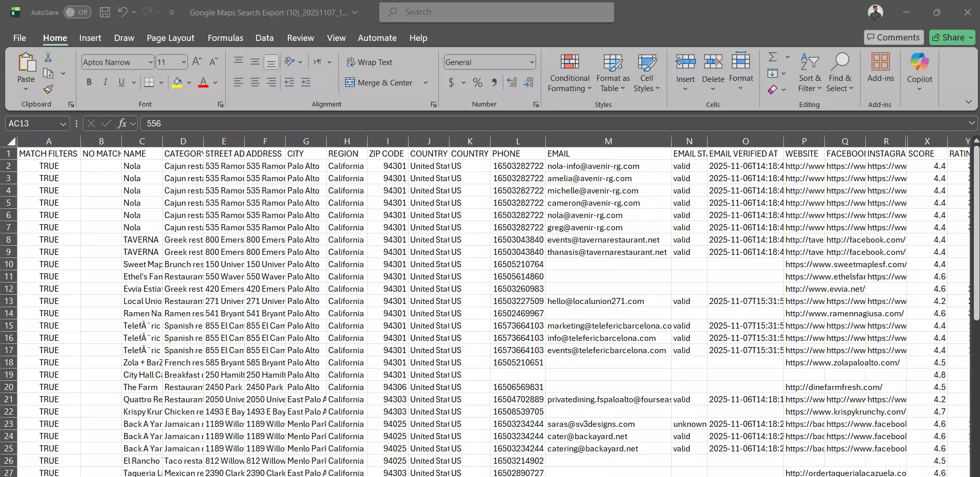980x477 pixels.
Task: Open the General number format dropdown
Action: (532, 62)
